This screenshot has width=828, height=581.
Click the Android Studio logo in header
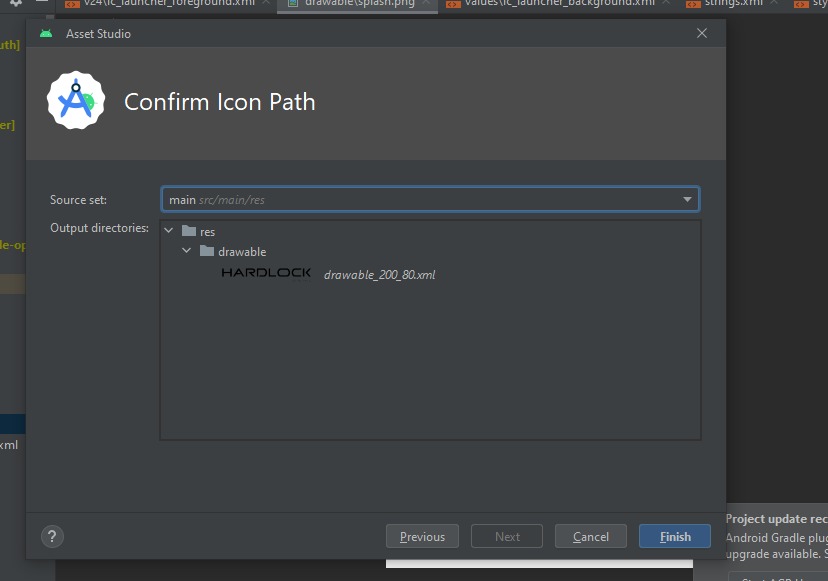pos(76,100)
